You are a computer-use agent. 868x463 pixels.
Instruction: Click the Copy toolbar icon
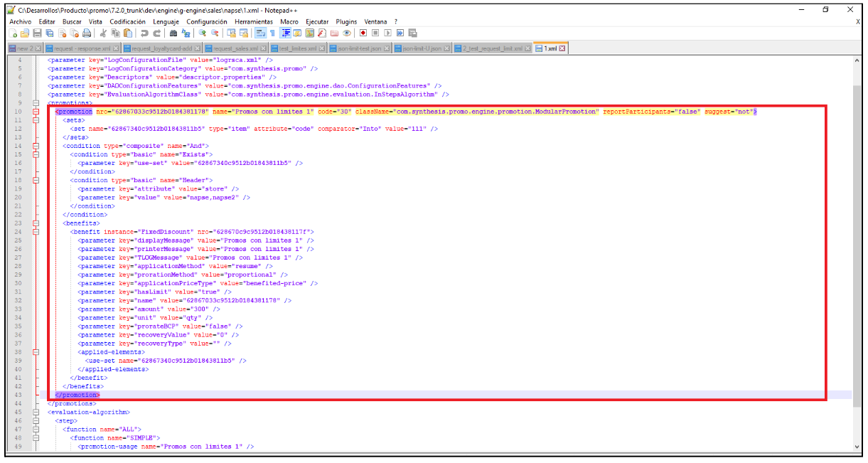[x=115, y=33]
